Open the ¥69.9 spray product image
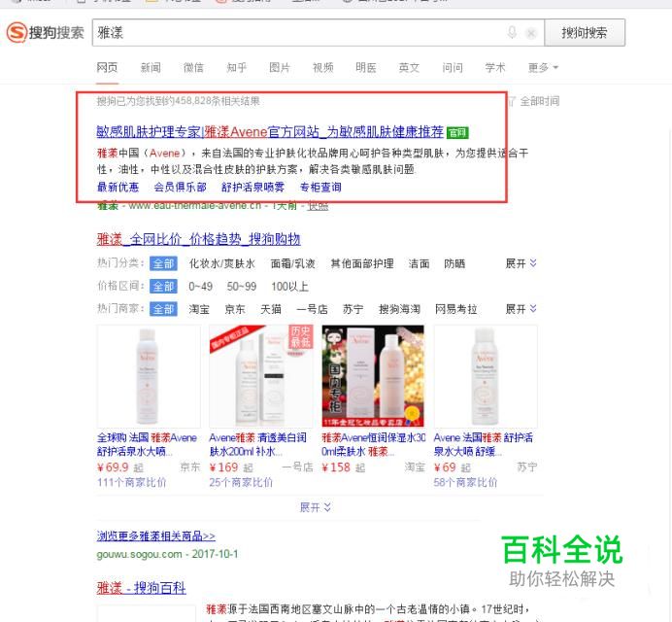This screenshot has height=622, width=672. [x=149, y=376]
